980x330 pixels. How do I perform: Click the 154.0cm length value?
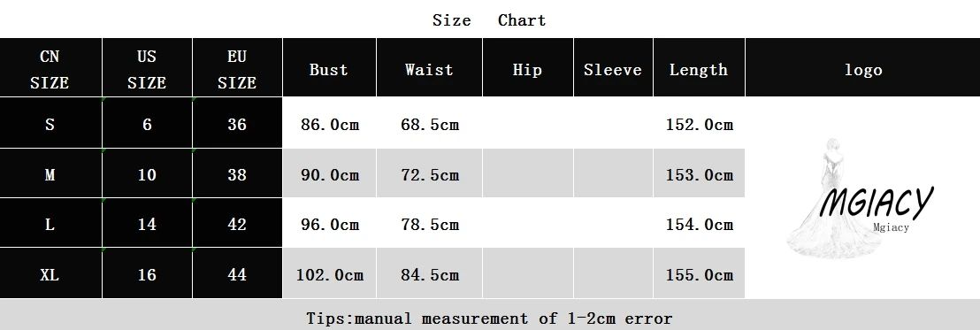point(699,225)
